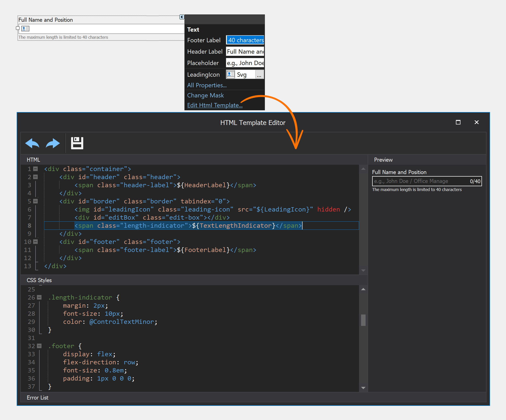Click the Undo arrow in editor toolbar
The image size is (506, 420).
click(32, 143)
